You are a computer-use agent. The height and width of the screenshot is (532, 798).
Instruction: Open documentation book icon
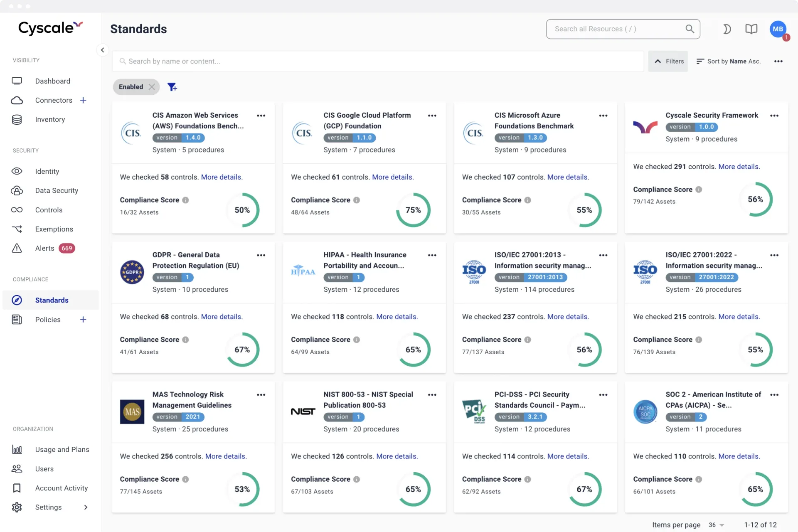(x=751, y=29)
